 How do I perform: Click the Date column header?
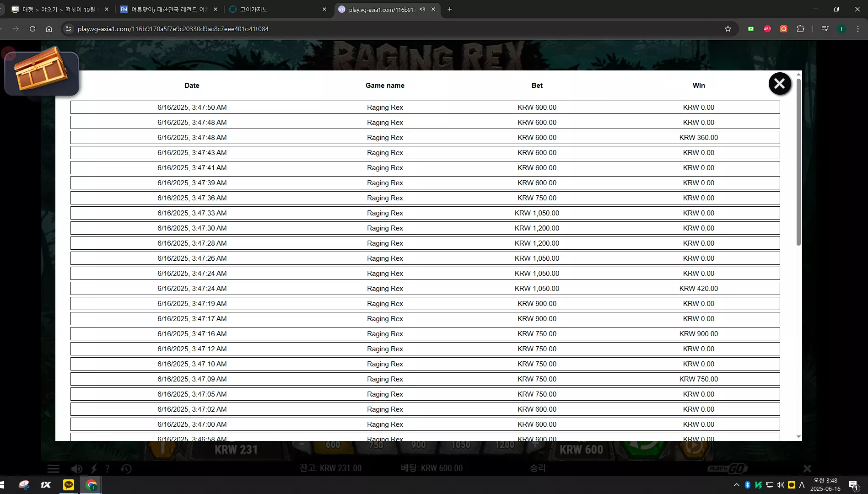192,86
